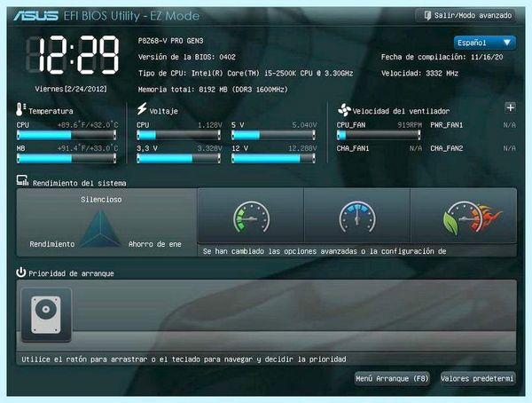Click the fan Velocidad del ventilador icon
532x403 pixels.
click(x=344, y=110)
